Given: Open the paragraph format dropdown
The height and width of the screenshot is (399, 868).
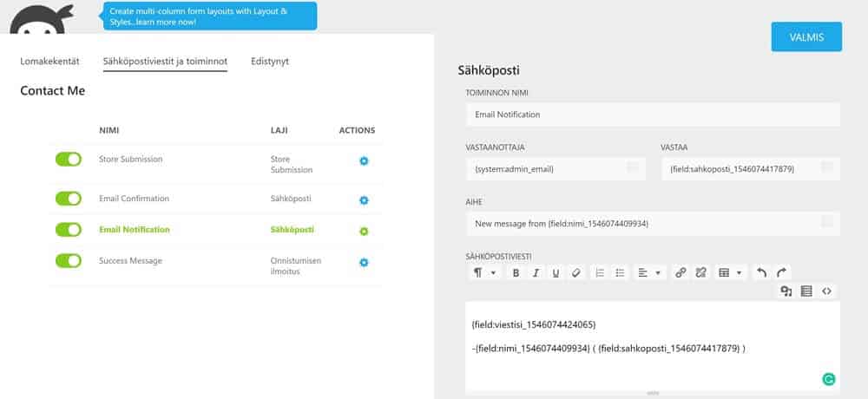Looking at the screenshot, I should coord(483,272).
